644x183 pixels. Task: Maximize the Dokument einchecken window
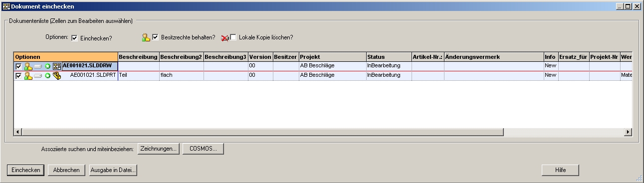[x=629, y=6]
